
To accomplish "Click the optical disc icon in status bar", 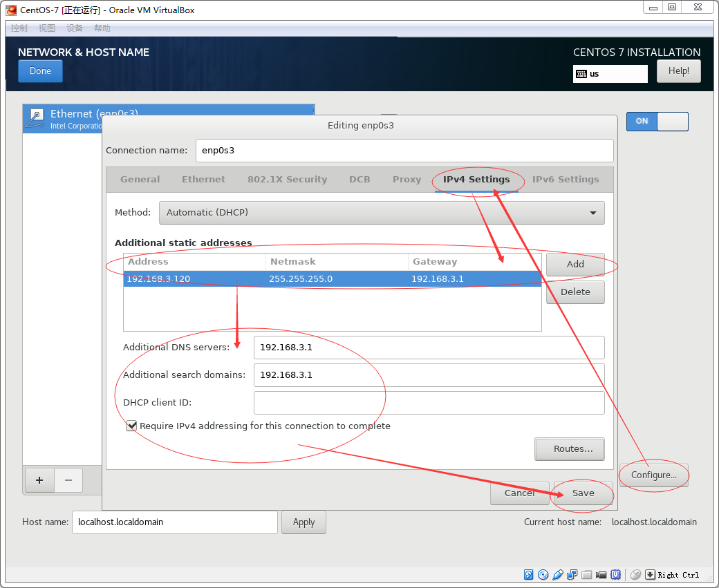I will pos(543,575).
